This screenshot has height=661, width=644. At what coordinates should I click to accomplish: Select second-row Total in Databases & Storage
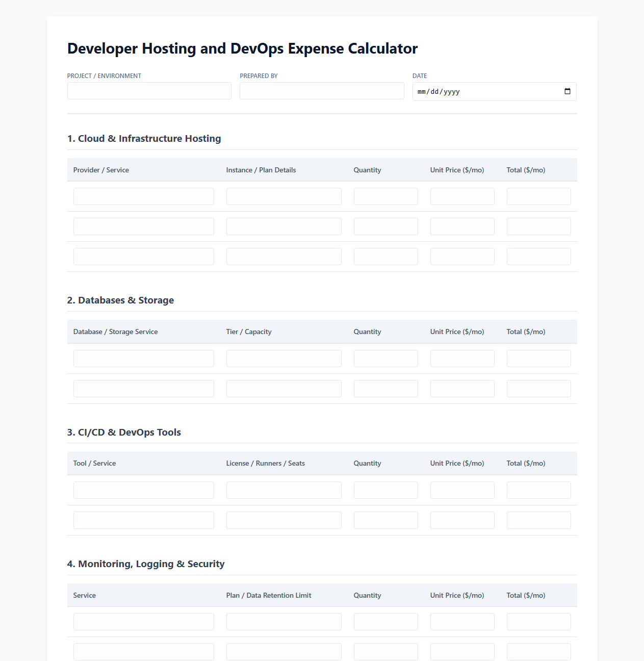539,389
